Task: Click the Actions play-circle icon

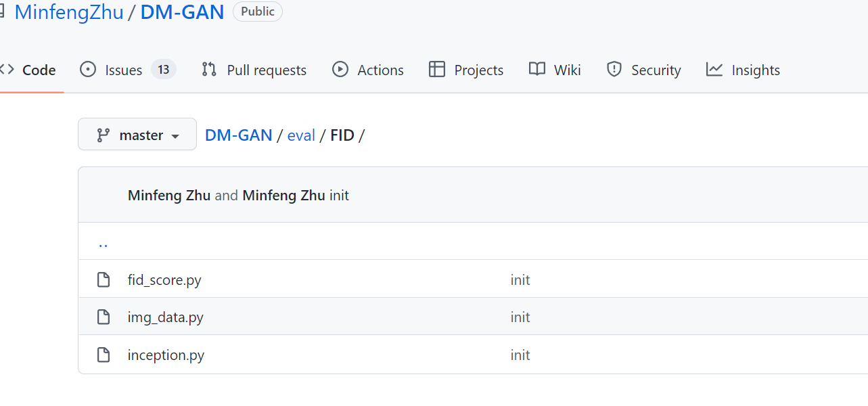Action: click(340, 69)
